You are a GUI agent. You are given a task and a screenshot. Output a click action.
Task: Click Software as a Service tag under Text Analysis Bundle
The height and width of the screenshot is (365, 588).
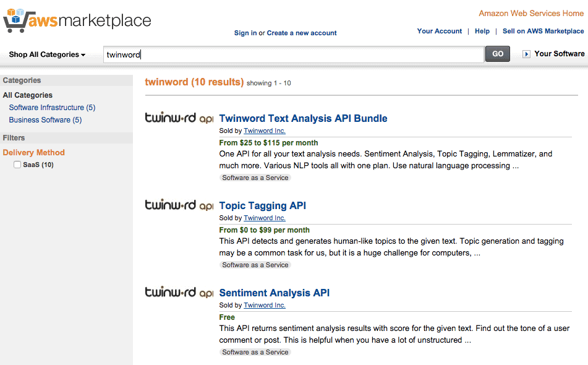tap(255, 178)
